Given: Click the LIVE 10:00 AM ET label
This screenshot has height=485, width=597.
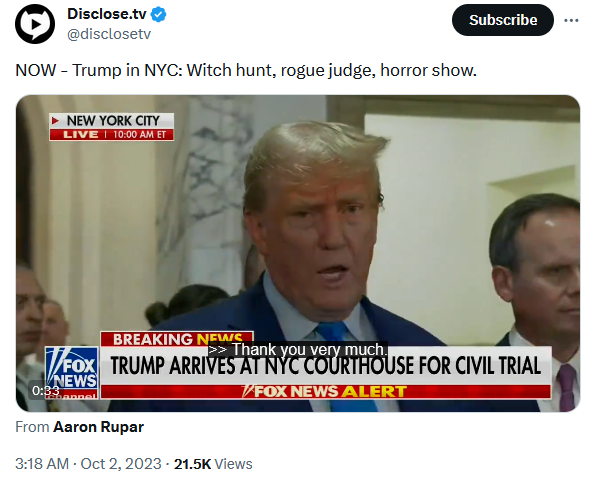Looking at the screenshot, I should pyautogui.click(x=112, y=135).
